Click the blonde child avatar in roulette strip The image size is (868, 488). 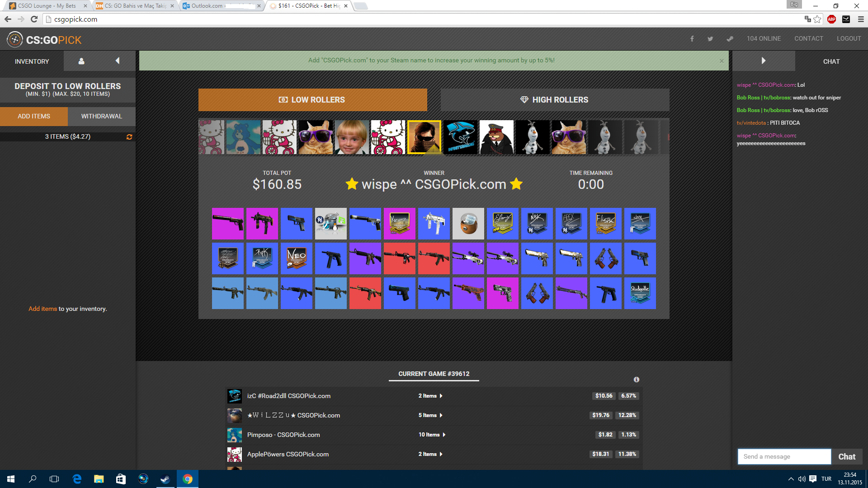click(x=352, y=137)
